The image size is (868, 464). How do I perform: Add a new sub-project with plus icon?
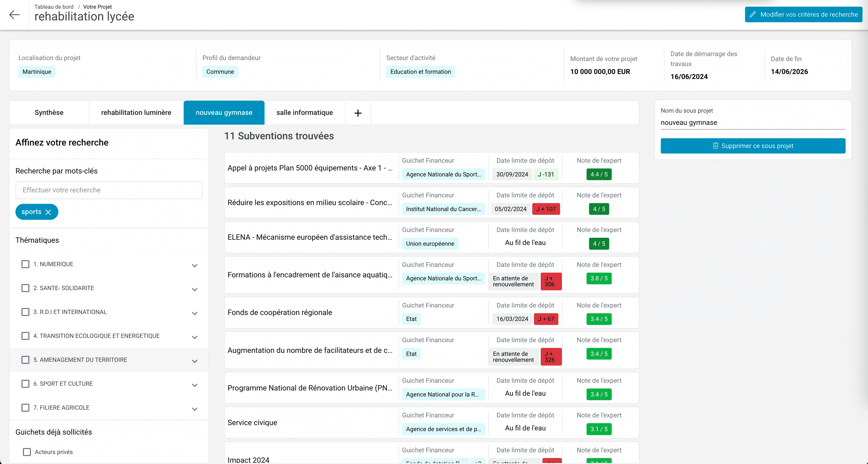(358, 113)
